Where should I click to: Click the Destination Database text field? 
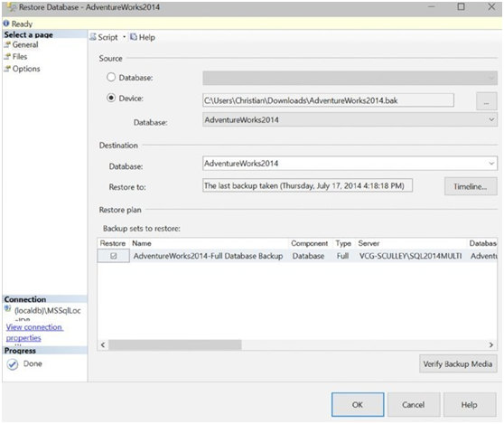(x=344, y=164)
